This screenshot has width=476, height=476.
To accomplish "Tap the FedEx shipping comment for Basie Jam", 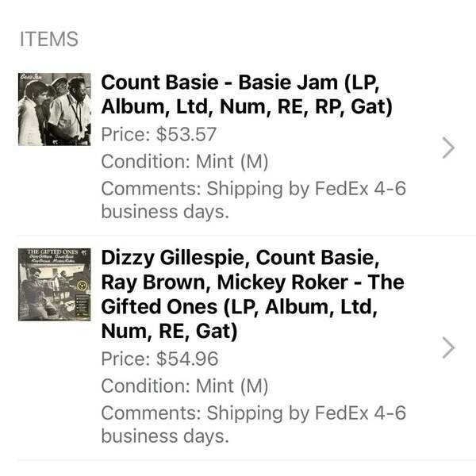I will click(254, 200).
